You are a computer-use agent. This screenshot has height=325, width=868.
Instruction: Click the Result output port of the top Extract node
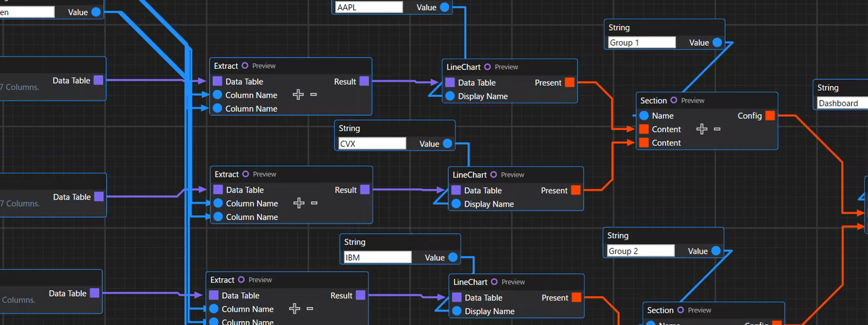[364, 81]
